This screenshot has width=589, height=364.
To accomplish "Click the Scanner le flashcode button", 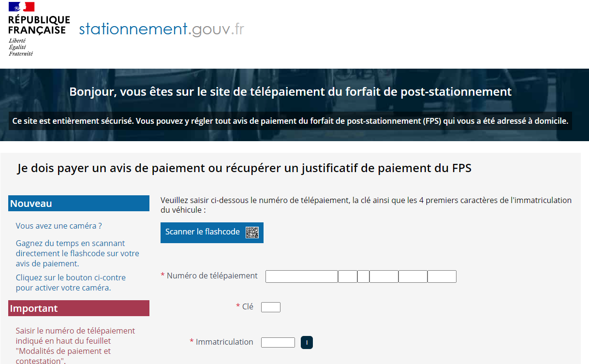I will (212, 233).
